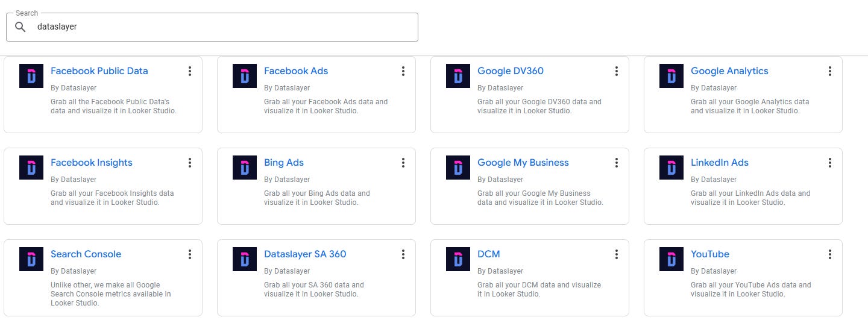Click the Dataslayer logo on Facebook Ads card

click(x=245, y=76)
